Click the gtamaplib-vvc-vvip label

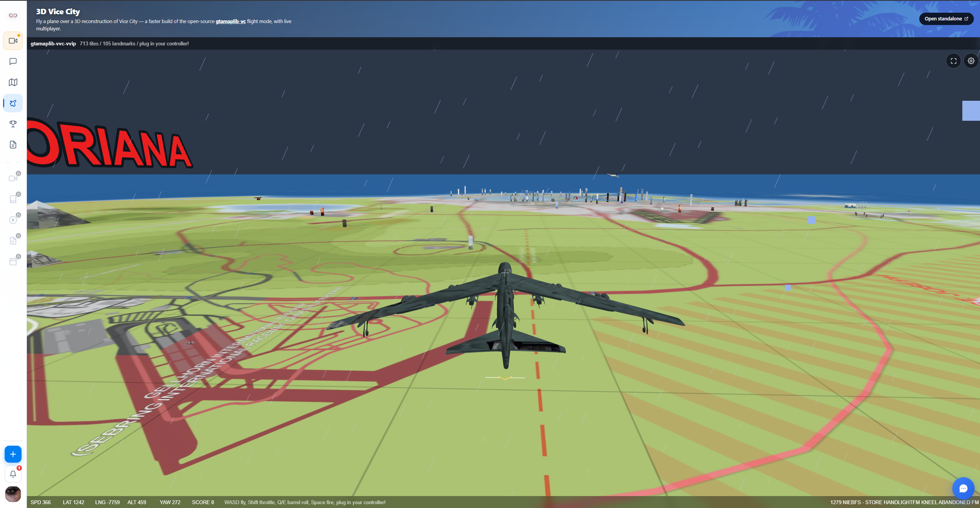(x=53, y=43)
